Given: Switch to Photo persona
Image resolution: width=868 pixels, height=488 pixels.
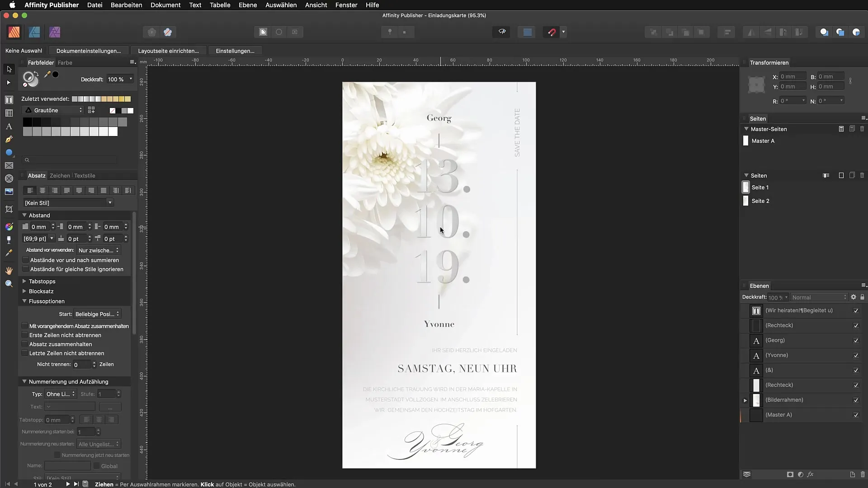Looking at the screenshot, I should tap(55, 32).
